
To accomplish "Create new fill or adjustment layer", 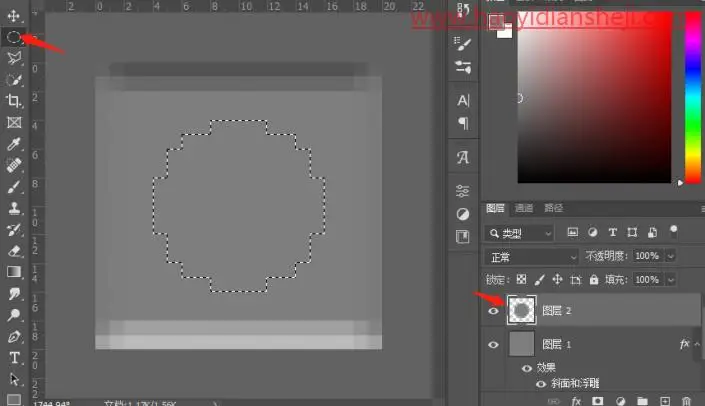I will [620, 401].
